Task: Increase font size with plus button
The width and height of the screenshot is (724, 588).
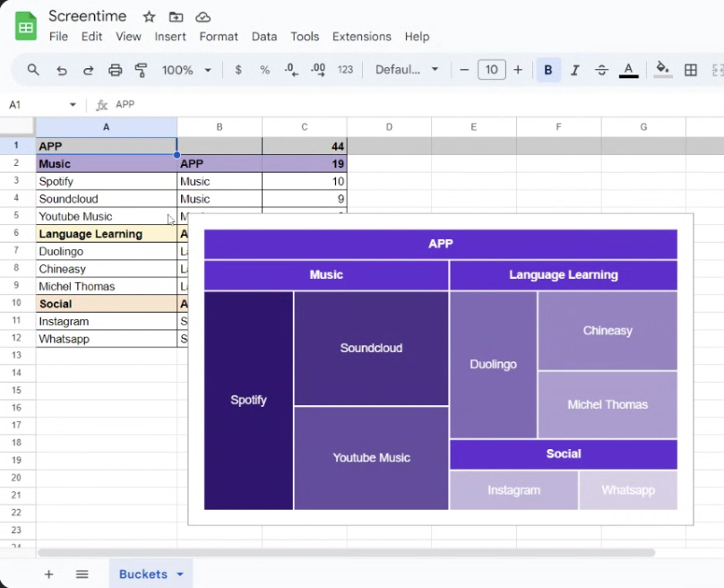Action: pos(518,70)
